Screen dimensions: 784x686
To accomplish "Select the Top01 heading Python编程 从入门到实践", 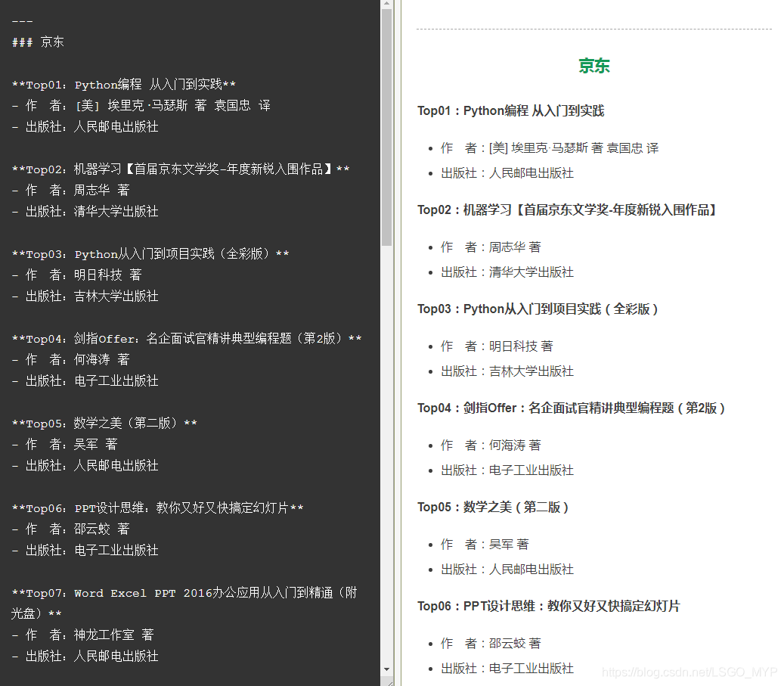I will click(x=510, y=110).
